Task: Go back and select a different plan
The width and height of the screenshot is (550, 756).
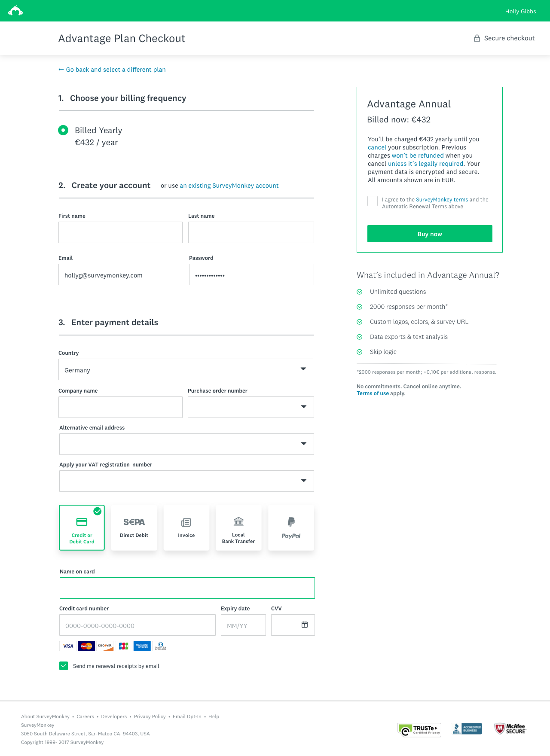Action: tap(112, 70)
